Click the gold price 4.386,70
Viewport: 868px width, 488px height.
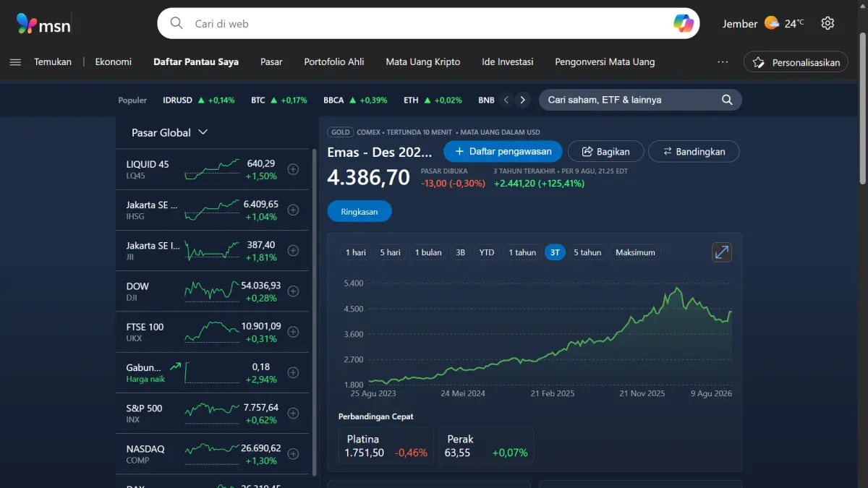click(x=368, y=177)
